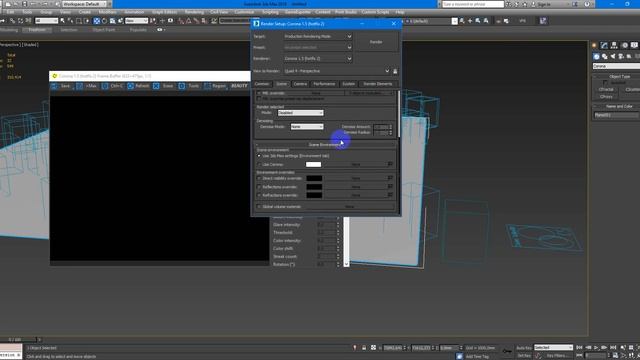Click the CProxy object type button
The width and height of the screenshot is (640, 360).
pos(606,97)
